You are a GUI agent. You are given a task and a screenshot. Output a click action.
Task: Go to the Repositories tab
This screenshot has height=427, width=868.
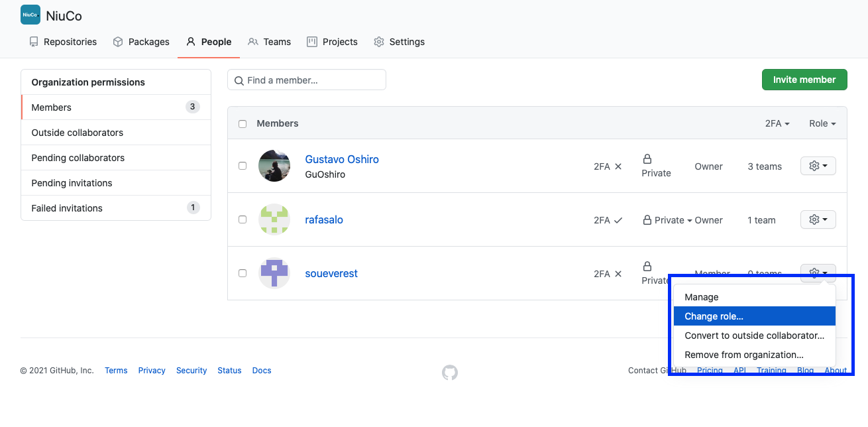click(x=63, y=42)
